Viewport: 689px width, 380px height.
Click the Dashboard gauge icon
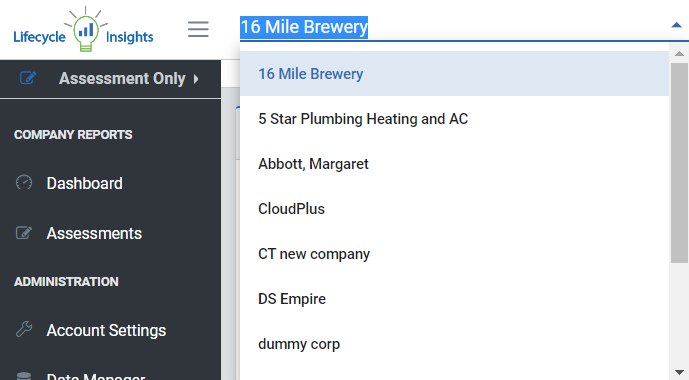[x=24, y=182]
